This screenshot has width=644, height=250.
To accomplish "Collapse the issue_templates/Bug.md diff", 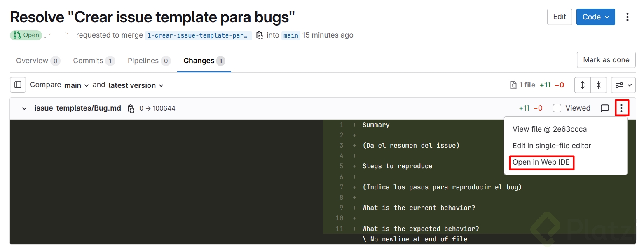I will (24, 108).
